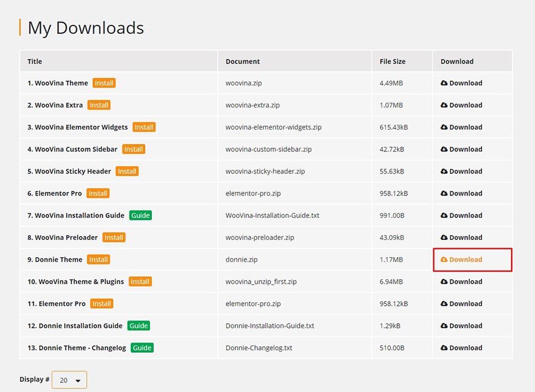Click the cloud icon for WooVina-Installation-Guide.txt
Viewport: 535px width, 392px height.
click(444, 216)
